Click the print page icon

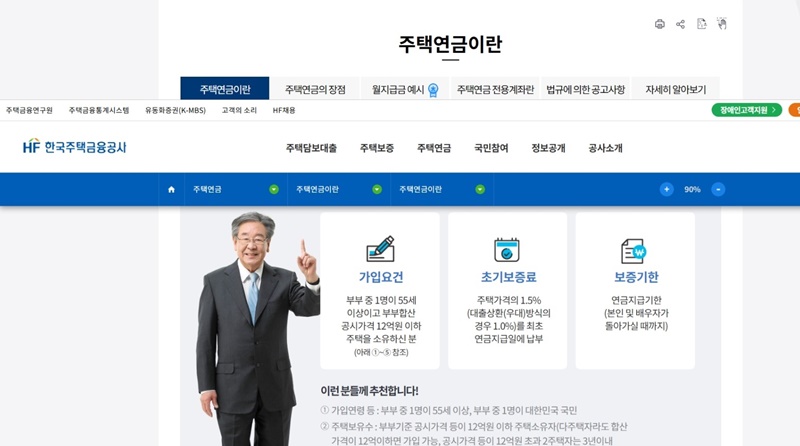point(659,24)
